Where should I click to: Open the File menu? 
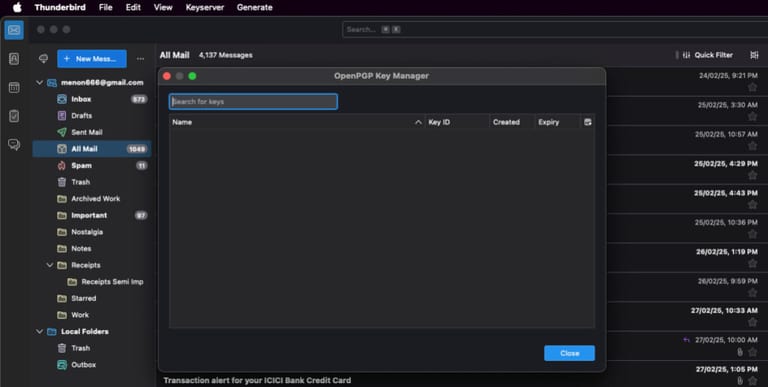(105, 7)
